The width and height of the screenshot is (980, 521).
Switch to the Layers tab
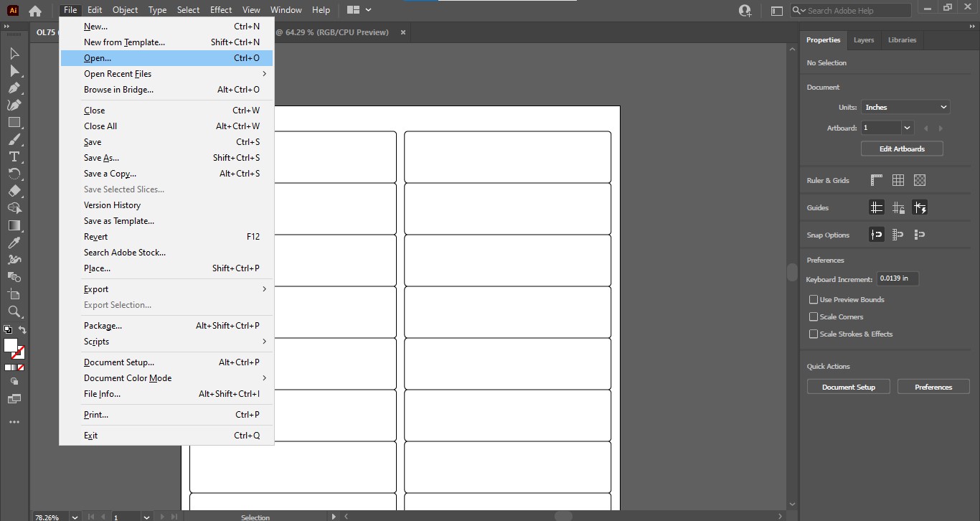[x=863, y=40]
